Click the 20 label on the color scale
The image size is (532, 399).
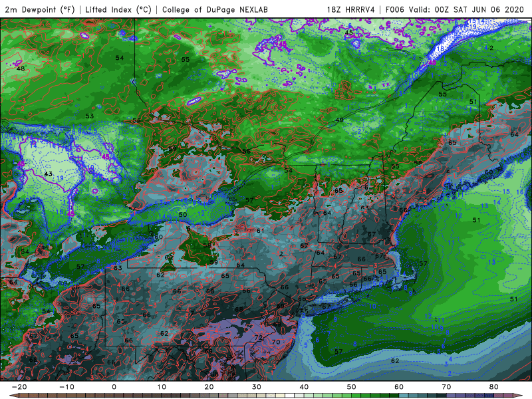pyautogui.click(x=209, y=387)
